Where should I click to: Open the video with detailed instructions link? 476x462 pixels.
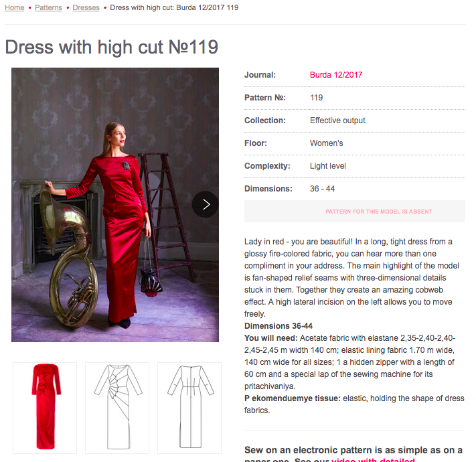(373, 459)
